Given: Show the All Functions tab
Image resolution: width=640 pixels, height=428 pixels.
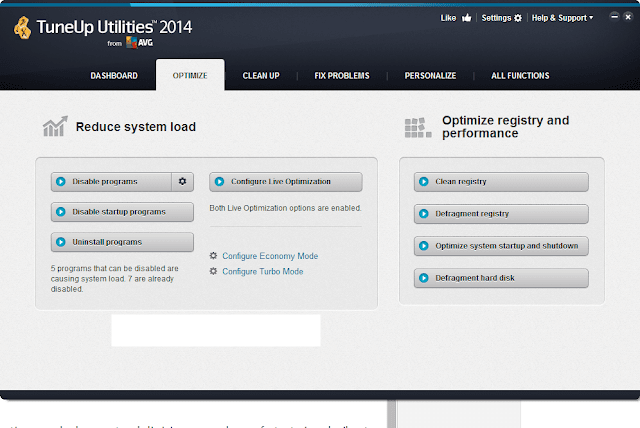Looking at the screenshot, I should [x=520, y=76].
